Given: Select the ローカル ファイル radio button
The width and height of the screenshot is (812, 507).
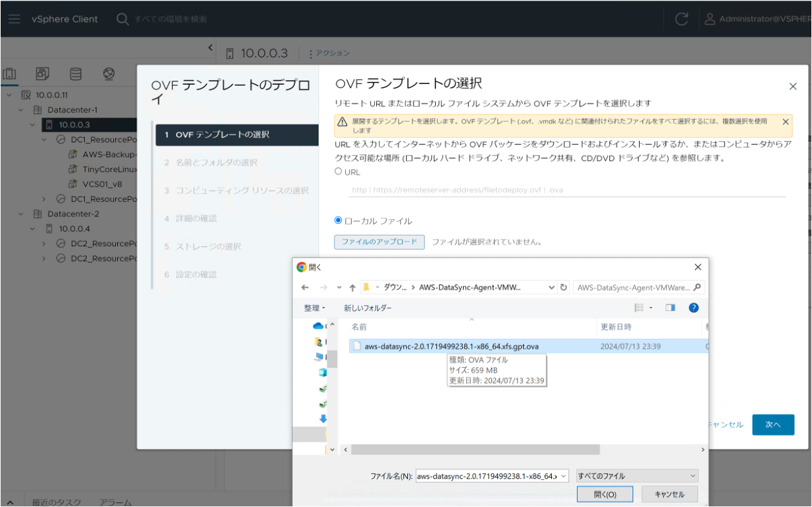Looking at the screenshot, I should 338,220.
